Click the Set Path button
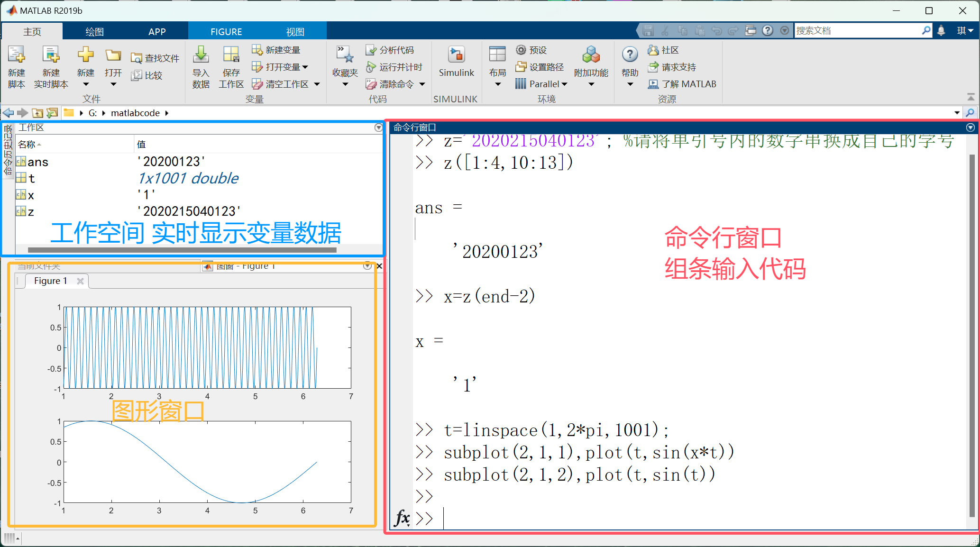 pos(540,67)
